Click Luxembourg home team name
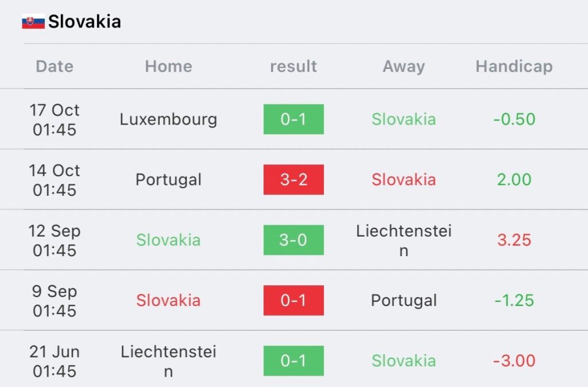This screenshot has height=387, width=588. click(168, 119)
